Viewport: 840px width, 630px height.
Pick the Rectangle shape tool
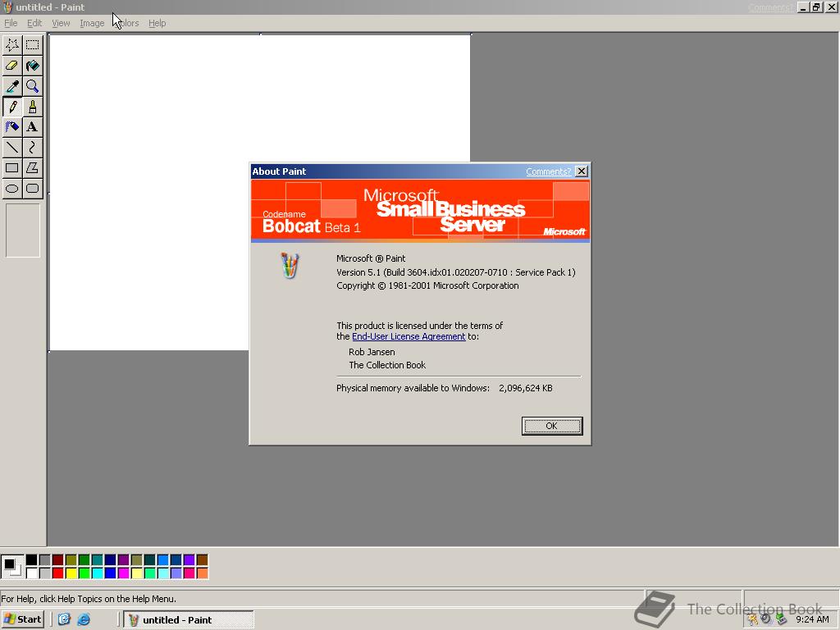pos(11,167)
